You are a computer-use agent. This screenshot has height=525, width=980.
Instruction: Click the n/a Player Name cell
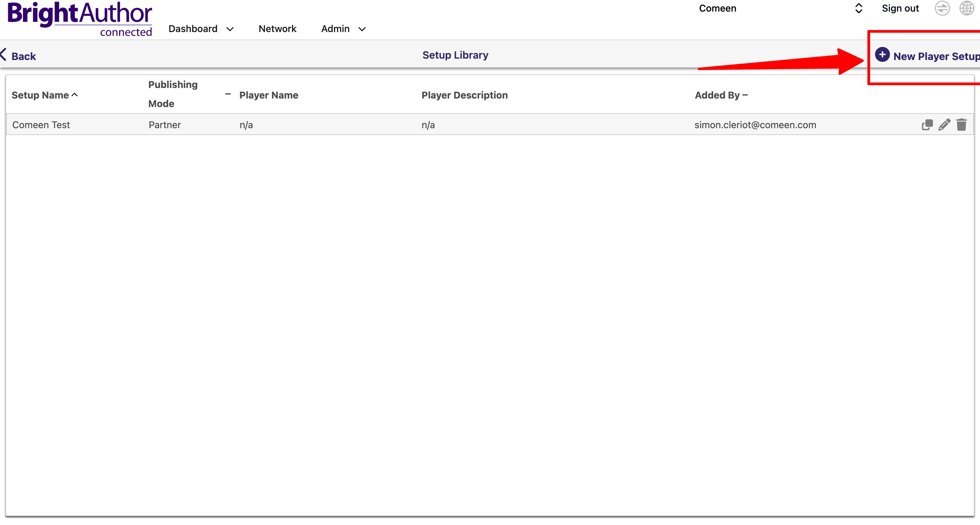[x=246, y=125]
